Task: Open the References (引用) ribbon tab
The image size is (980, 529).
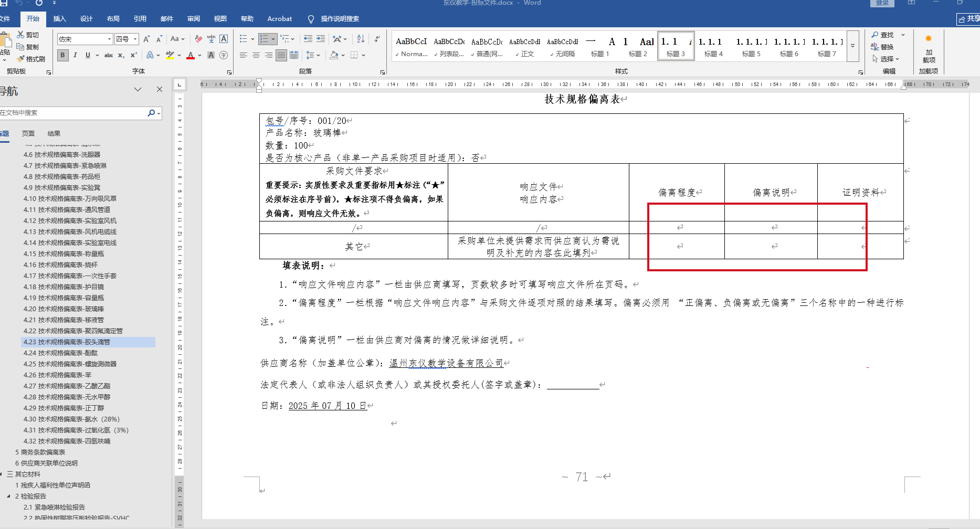Action: click(140, 19)
